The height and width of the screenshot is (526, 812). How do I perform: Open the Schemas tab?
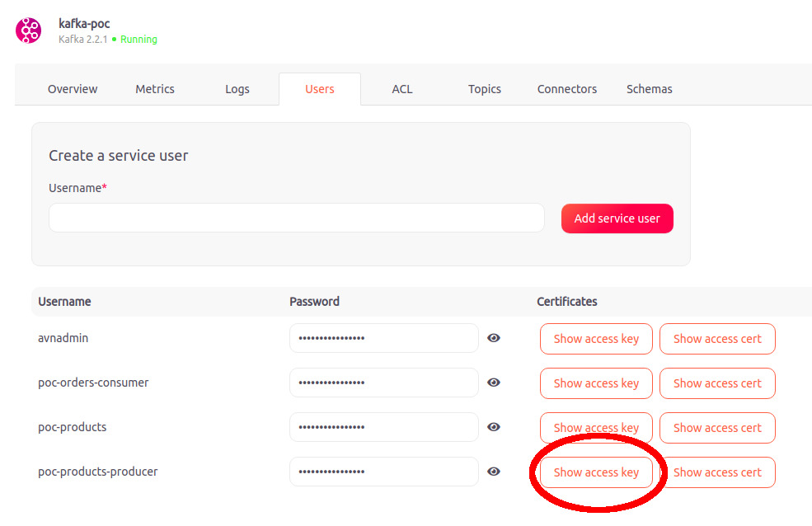pyautogui.click(x=650, y=89)
